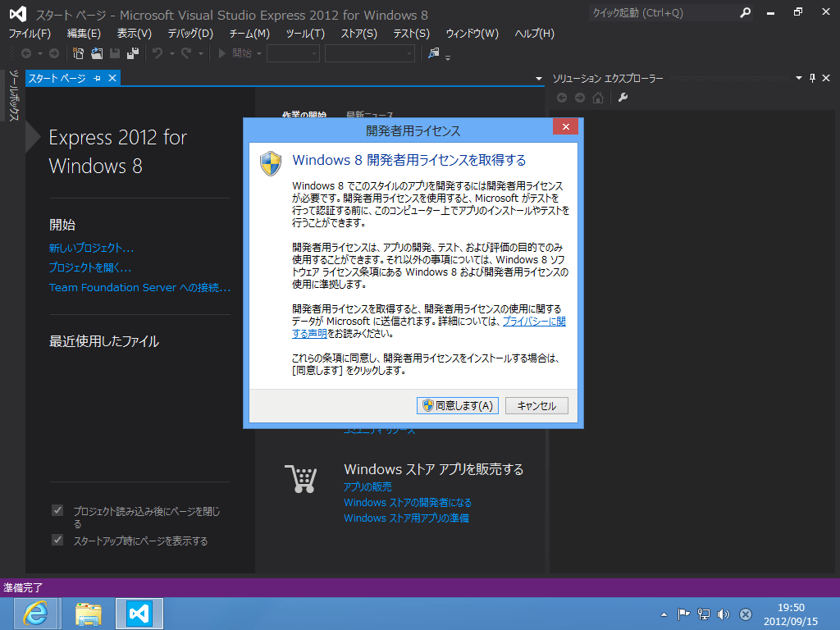
Task: Click the volume speaker tray icon
Action: click(724, 614)
